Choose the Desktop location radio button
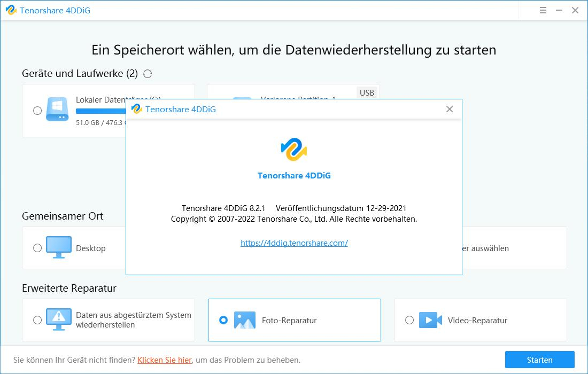 tap(37, 247)
